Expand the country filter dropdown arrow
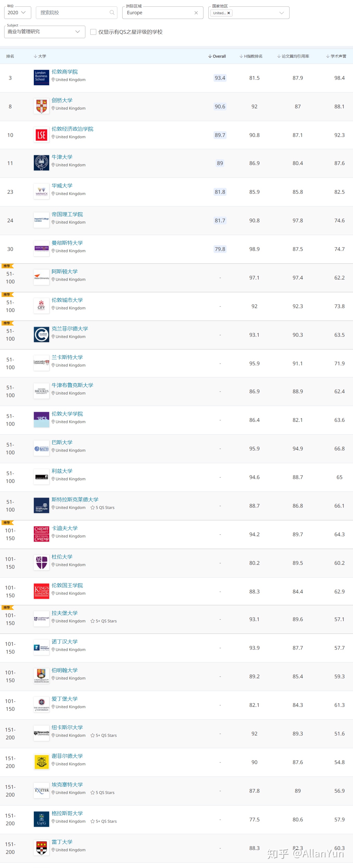 tap(281, 13)
